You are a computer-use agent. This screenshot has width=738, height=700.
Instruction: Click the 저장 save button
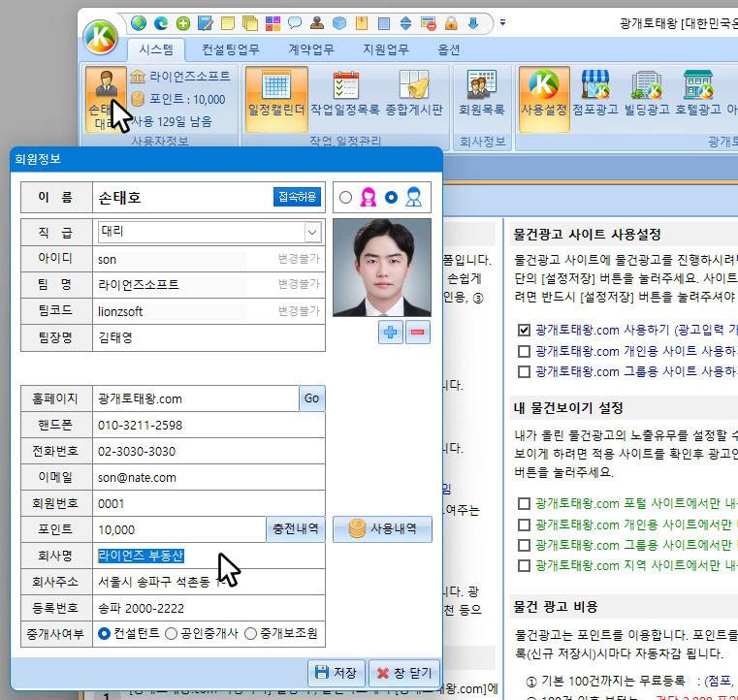pyautogui.click(x=337, y=673)
